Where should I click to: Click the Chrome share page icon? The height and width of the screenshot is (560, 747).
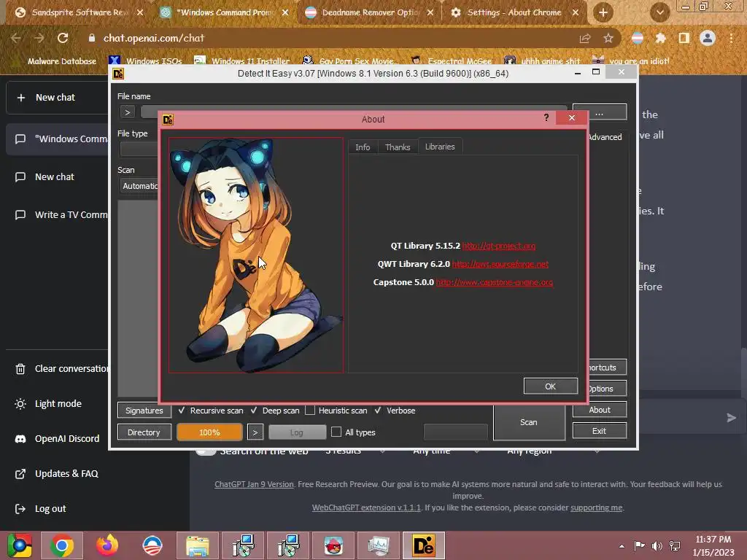[585, 38]
